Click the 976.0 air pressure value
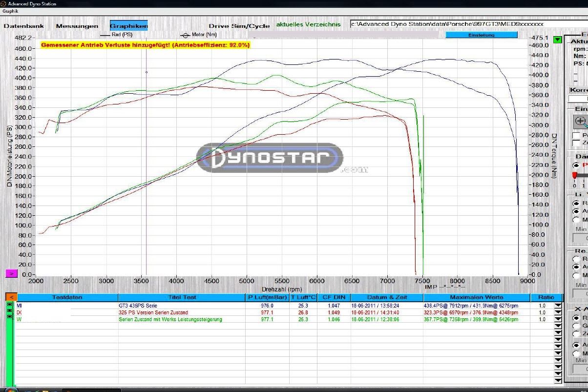Viewport: 588px width, 392px height. click(x=267, y=306)
